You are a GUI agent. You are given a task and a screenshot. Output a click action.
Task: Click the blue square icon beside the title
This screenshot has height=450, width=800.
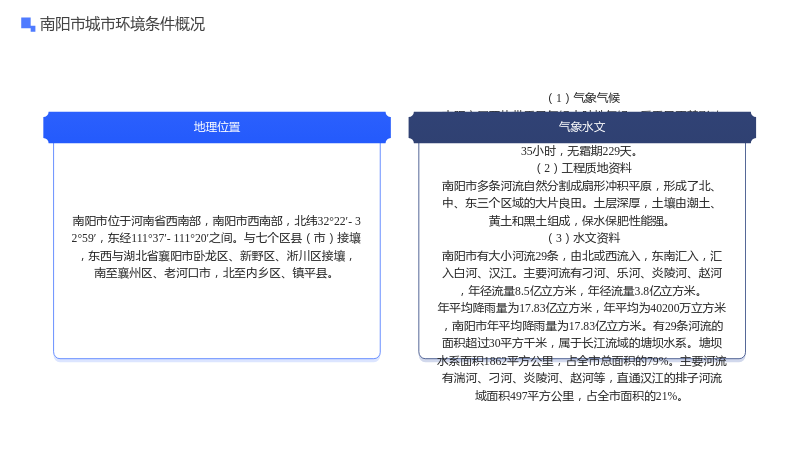pyautogui.click(x=28, y=24)
